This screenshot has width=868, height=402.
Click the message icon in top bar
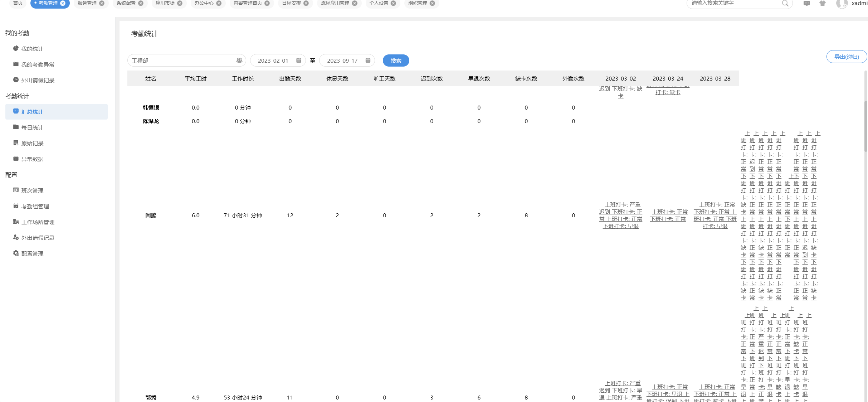click(x=806, y=3)
